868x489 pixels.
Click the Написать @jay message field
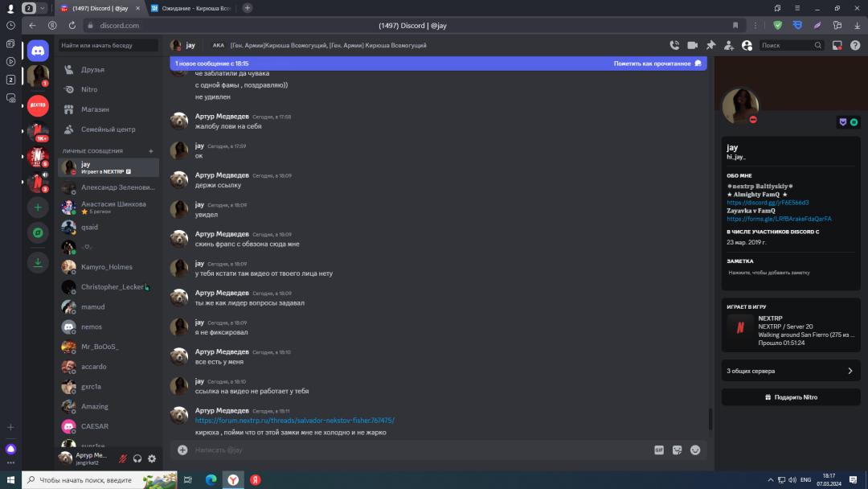point(402,450)
